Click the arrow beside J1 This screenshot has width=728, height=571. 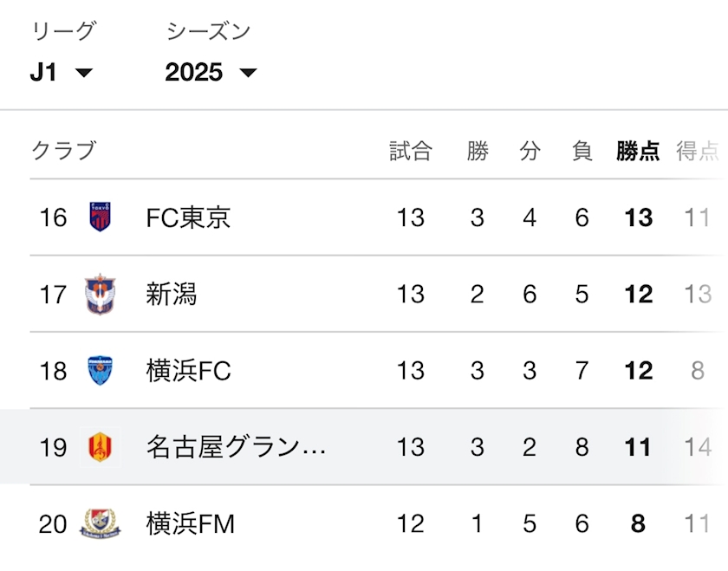[x=84, y=73]
